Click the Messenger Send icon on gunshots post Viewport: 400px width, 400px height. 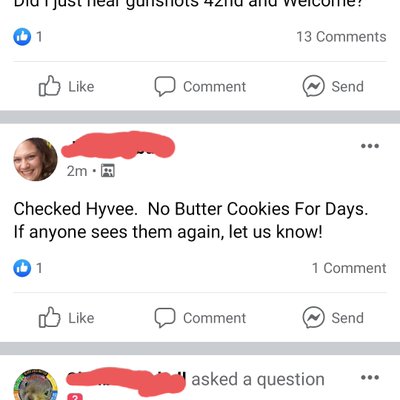[313, 86]
